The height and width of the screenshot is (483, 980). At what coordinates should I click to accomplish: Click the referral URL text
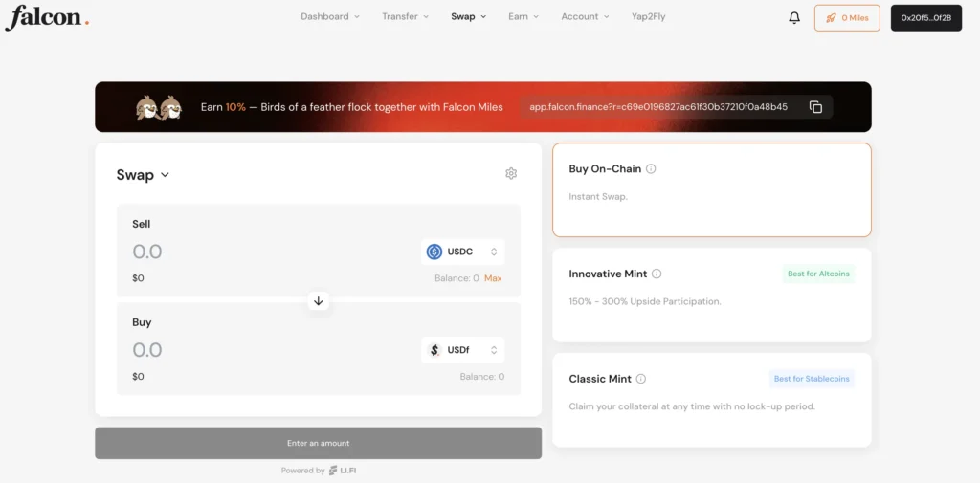click(x=658, y=107)
